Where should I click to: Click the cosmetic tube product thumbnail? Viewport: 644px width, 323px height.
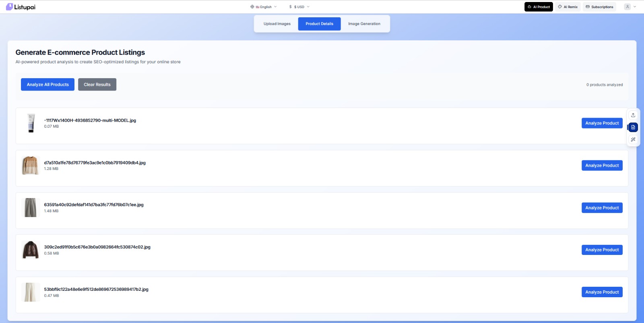(x=31, y=123)
